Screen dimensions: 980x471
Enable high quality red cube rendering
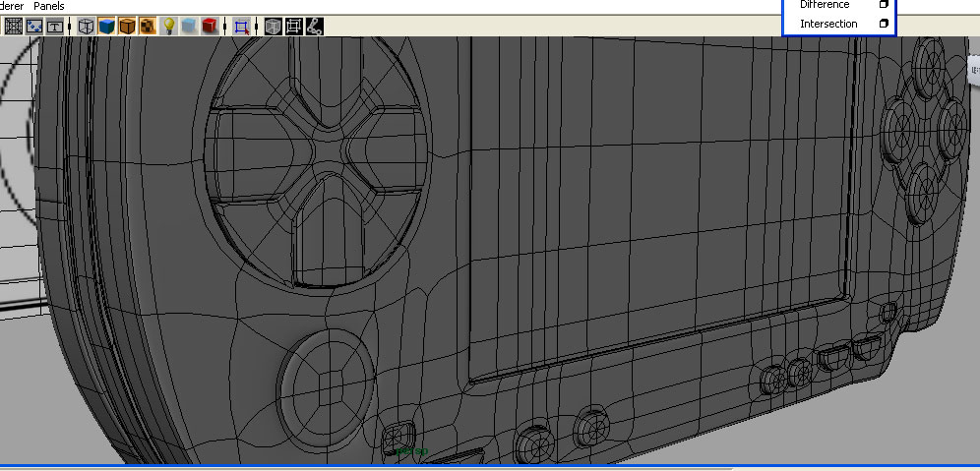210,27
